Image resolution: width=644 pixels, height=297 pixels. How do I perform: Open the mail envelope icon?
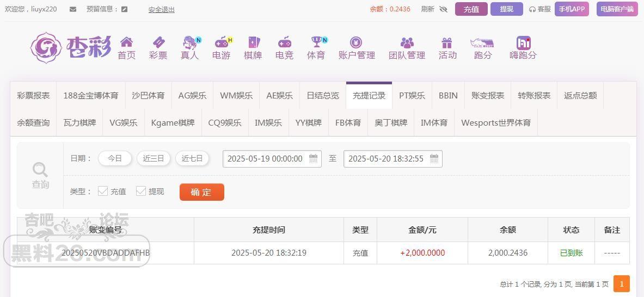click(x=73, y=9)
